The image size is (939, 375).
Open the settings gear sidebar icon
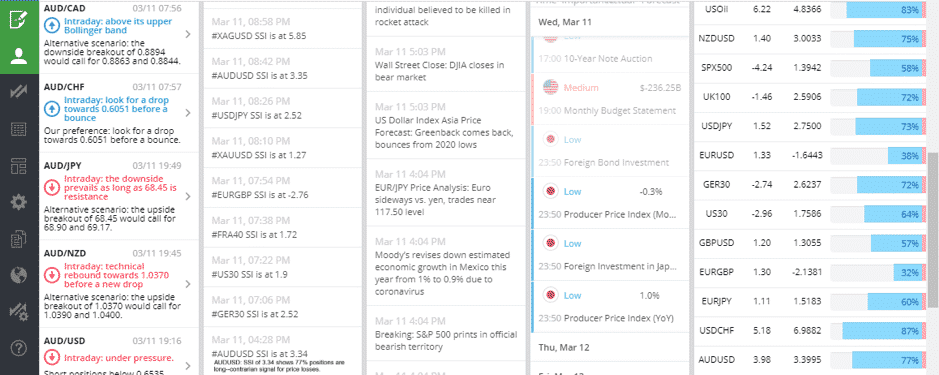tap(19, 202)
